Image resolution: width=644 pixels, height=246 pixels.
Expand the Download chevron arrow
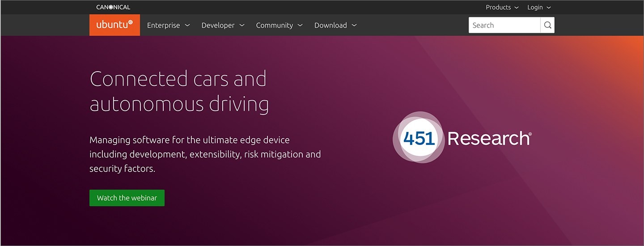point(354,25)
